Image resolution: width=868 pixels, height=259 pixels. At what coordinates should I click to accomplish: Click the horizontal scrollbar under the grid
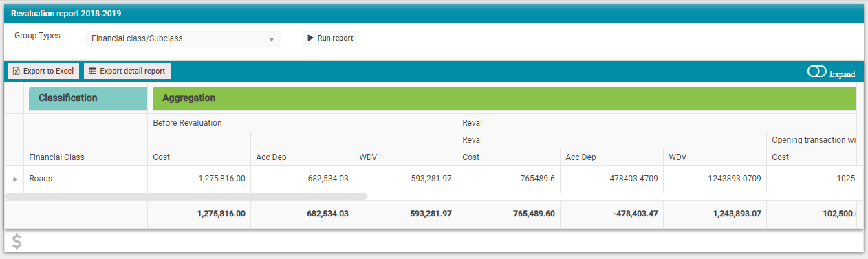186,196
